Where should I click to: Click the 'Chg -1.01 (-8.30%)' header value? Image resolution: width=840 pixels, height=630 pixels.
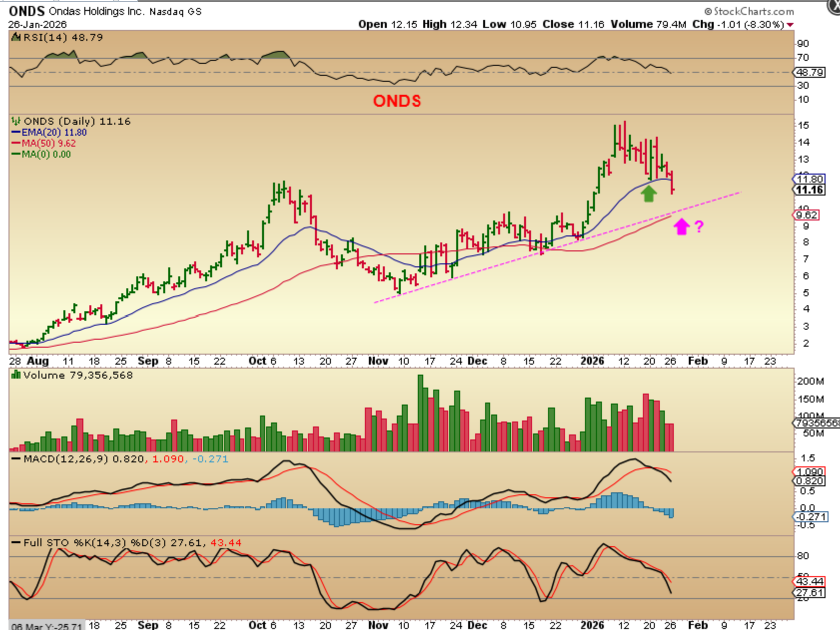click(738, 24)
